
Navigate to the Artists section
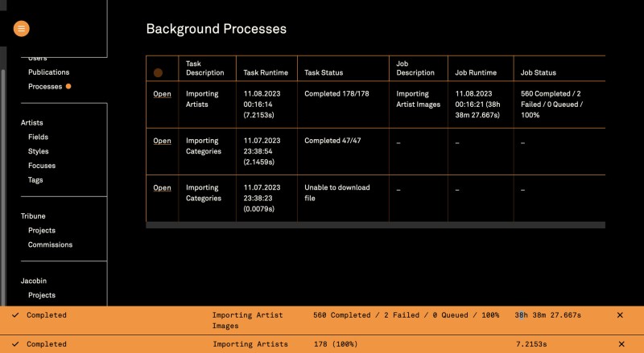coord(32,122)
